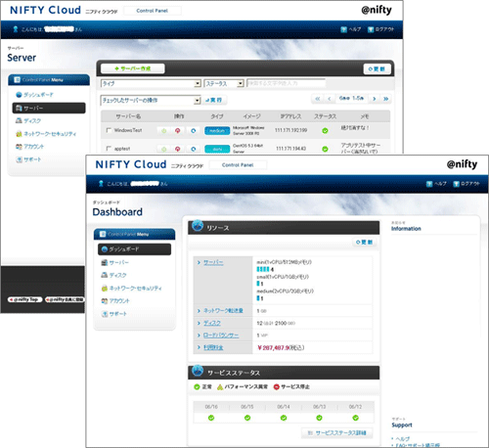Go to next page arrow in server list
Viewport: 489px width, 448px height.
[x=375, y=99]
